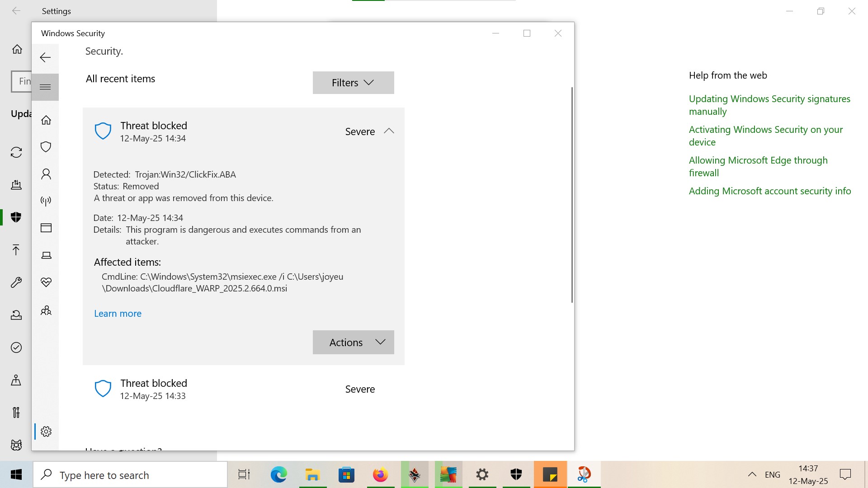Open Home in Settings window sidebar
This screenshot has height=488, width=868.
[x=17, y=49]
